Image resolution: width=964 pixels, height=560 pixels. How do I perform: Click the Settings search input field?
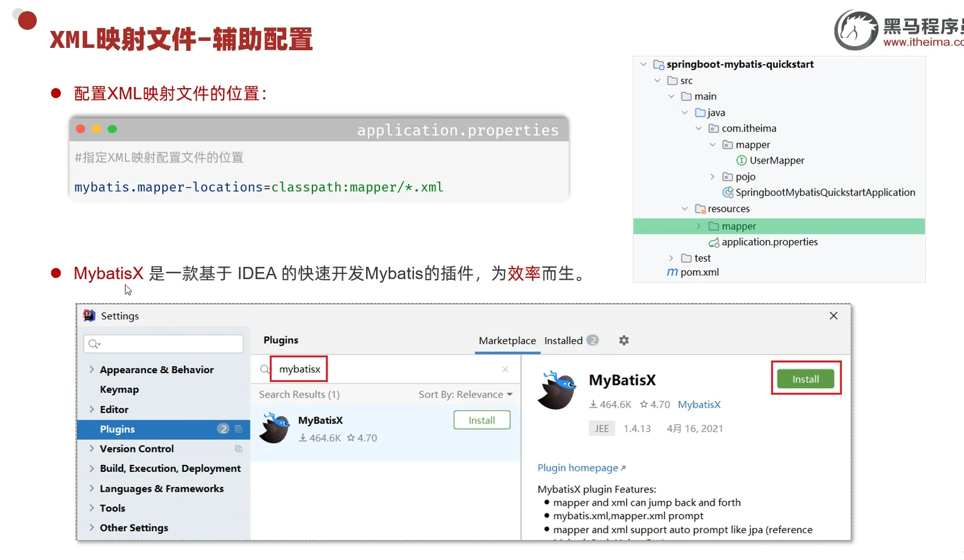click(163, 344)
